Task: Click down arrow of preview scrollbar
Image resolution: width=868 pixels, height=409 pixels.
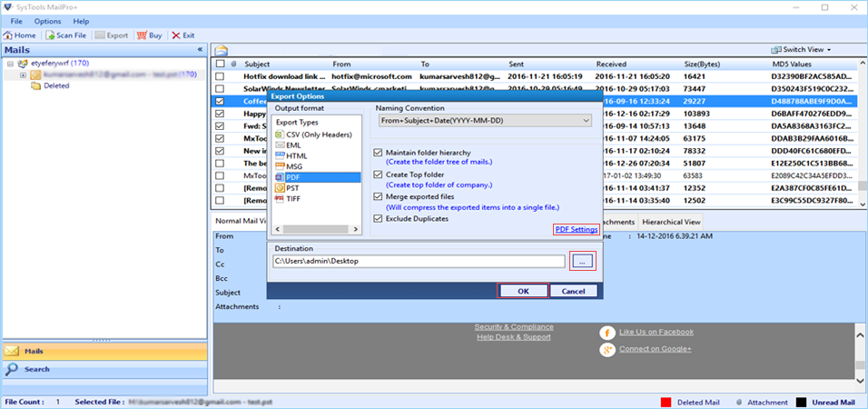Action: tap(860, 380)
